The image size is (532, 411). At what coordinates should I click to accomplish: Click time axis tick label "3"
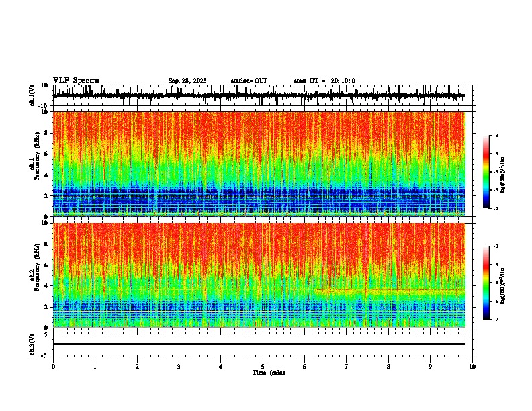[x=179, y=367]
